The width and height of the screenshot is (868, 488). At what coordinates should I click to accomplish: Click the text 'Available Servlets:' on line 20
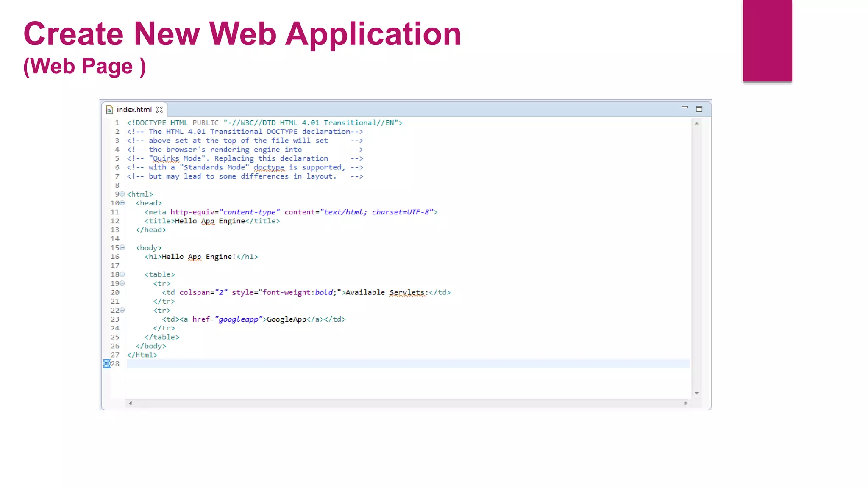pyautogui.click(x=387, y=292)
